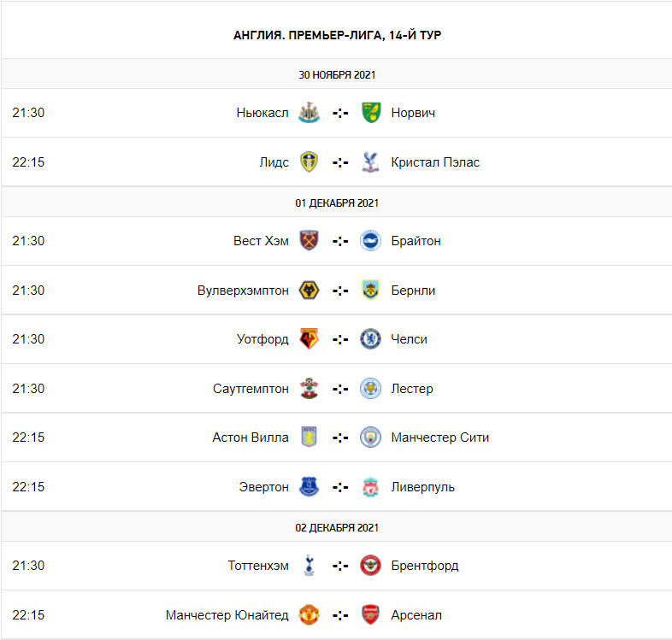Click the Watford club crest

pos(309,339)
